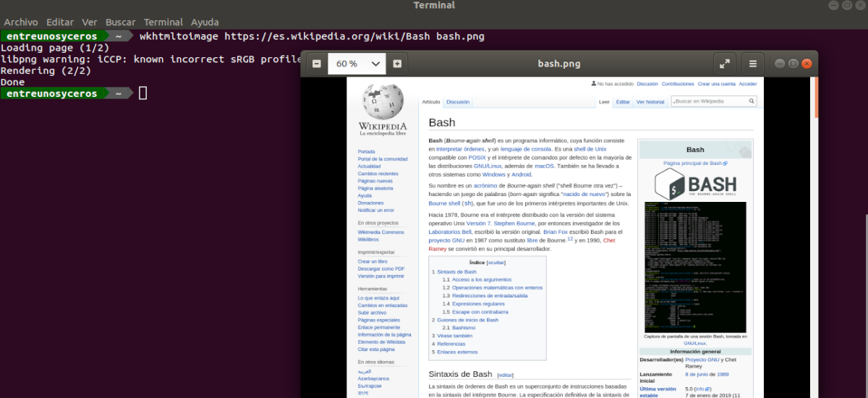This screenshot has width=868, height=398.
Task: Click the ocultar toggle of the Índice
Action: (496, 263)
